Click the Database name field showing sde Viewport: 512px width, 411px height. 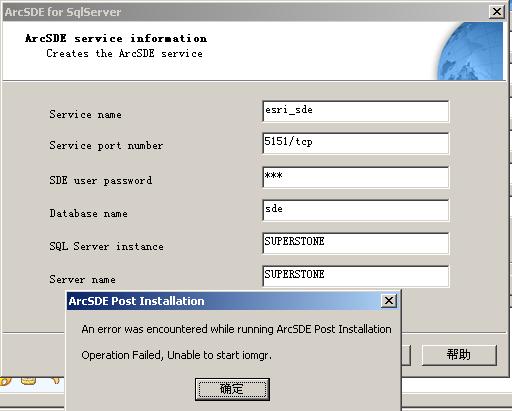tap(356, 210)
